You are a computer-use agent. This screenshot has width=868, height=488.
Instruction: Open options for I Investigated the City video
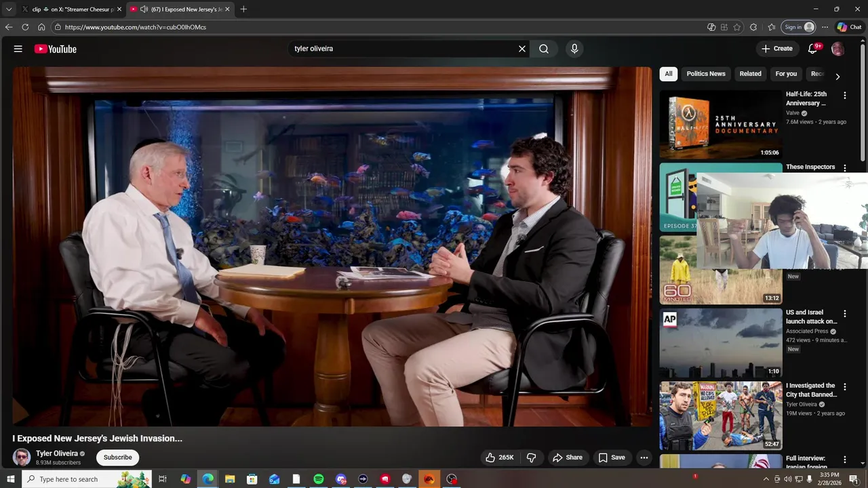pos(845,387)
